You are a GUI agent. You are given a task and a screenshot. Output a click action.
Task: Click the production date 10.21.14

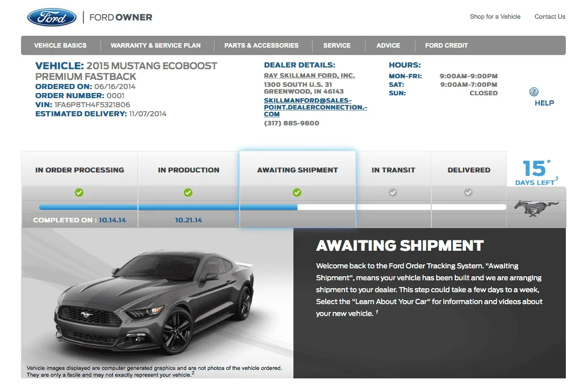pos(188,220)
